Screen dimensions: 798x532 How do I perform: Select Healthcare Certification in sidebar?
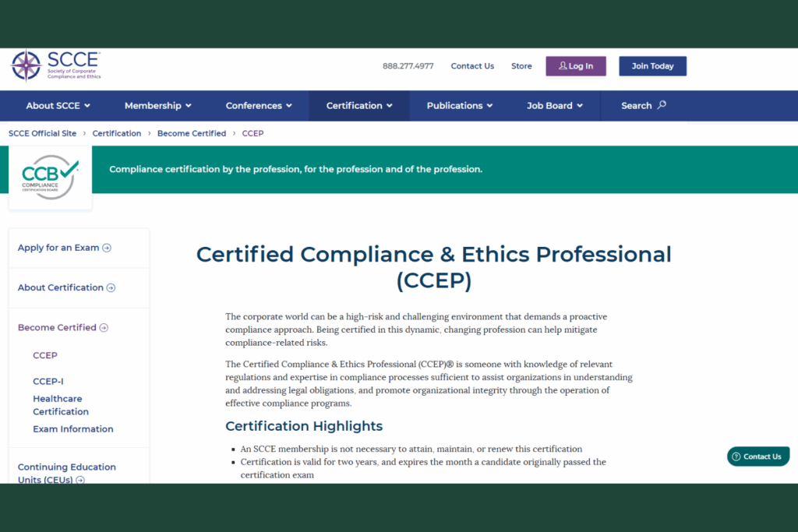[61, 405]
